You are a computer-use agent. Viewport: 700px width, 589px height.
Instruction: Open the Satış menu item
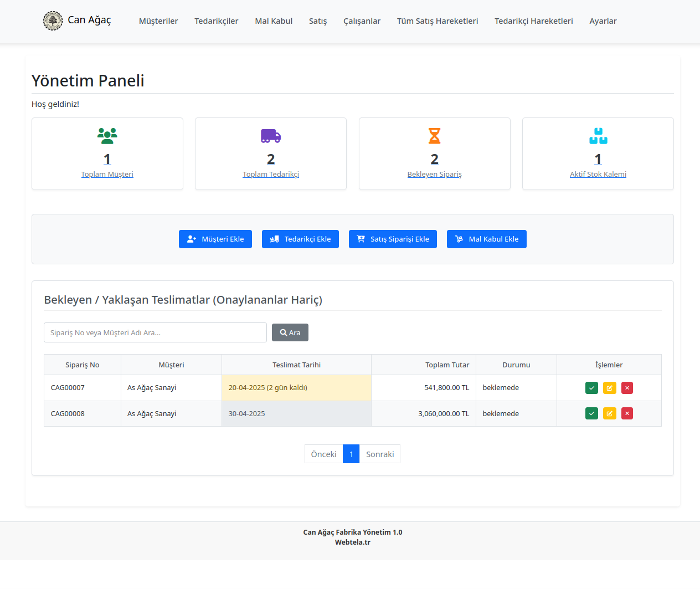[x=318, y=21]
